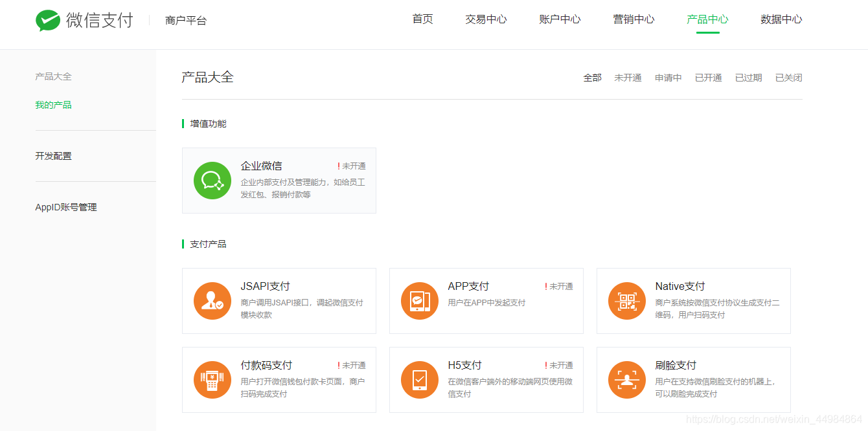Click the 产品大全 page title

pyautogui.click(x=207, y=77)
